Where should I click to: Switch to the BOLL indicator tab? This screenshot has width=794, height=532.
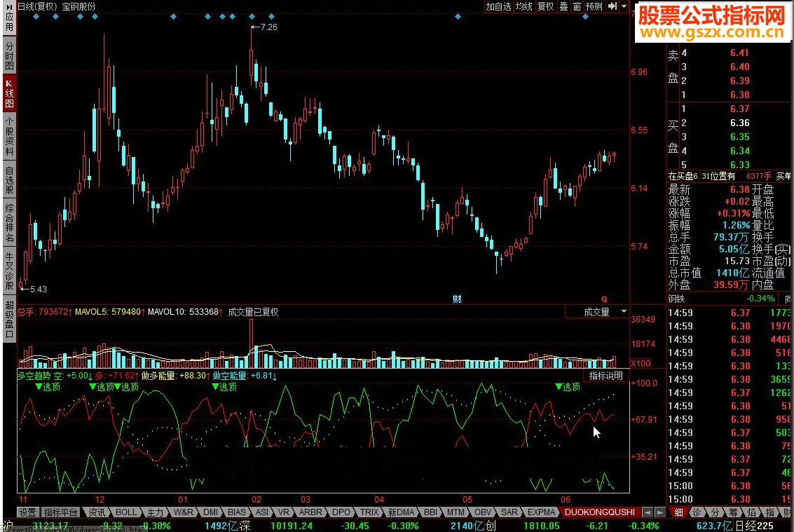[127, 512]
